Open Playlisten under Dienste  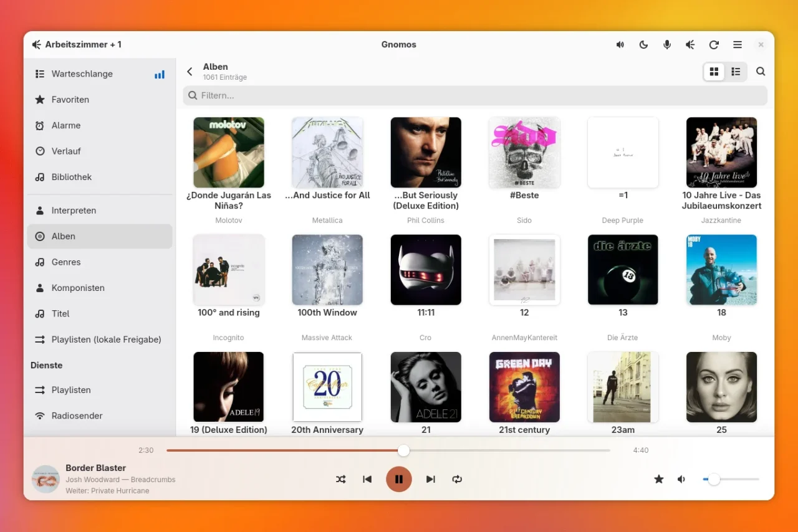pos(100,390)
